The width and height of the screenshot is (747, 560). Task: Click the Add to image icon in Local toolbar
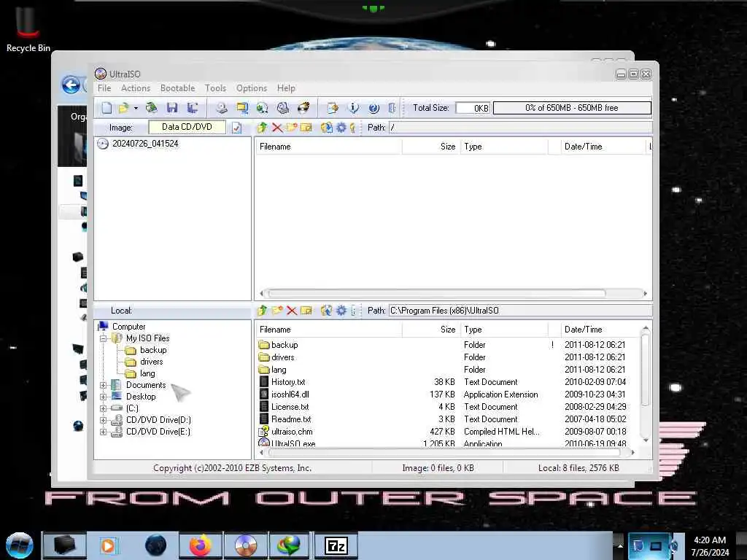tap(326, 311)
